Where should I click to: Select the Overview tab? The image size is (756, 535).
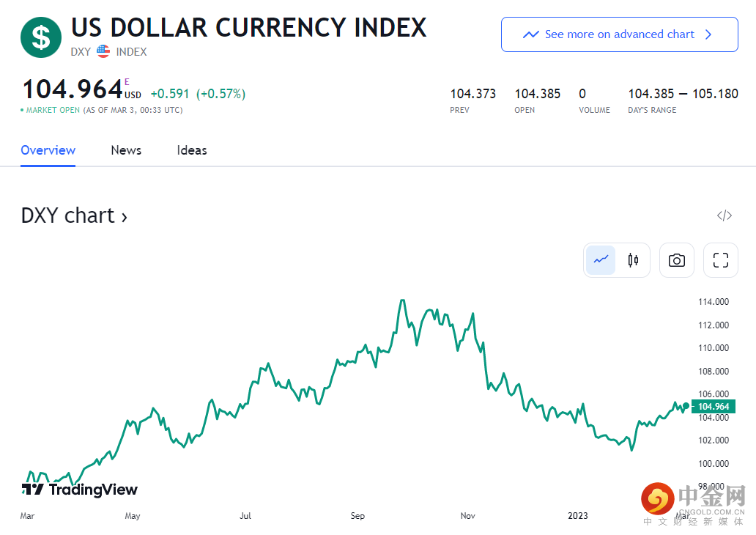[x=48, y=150]
